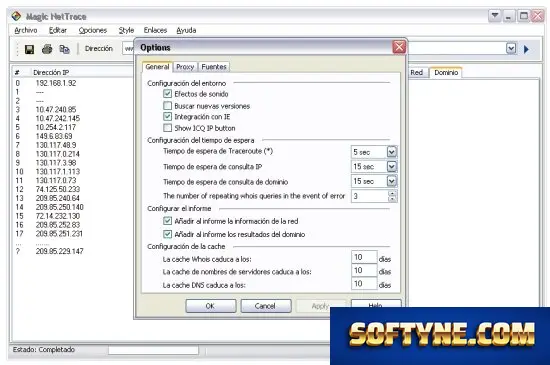Expand the Dirección address dropdown arrow
Viewport: 550px width, 365px height.
pyautogui.click(x=511, y=48)
